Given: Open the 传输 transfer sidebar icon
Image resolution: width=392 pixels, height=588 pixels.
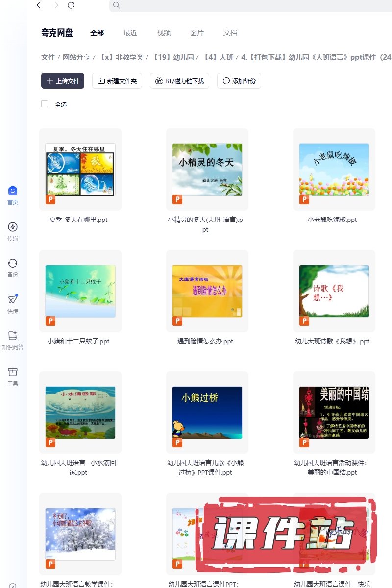Looking at the screenshot, I should 13,227.
